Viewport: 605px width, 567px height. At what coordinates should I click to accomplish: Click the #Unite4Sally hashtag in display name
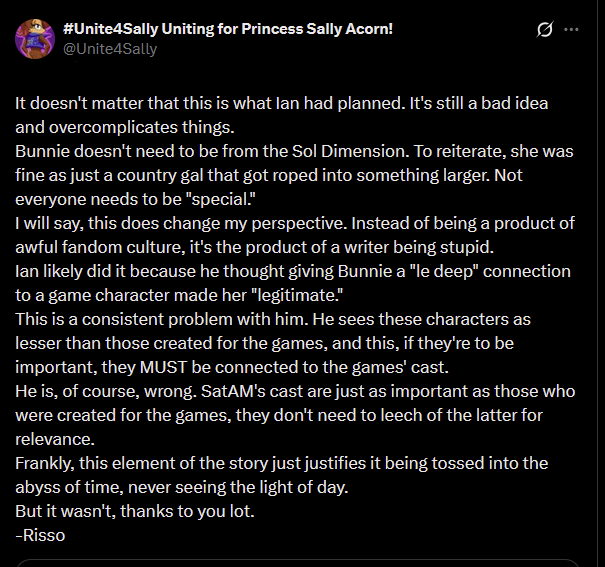coord(111,29)
